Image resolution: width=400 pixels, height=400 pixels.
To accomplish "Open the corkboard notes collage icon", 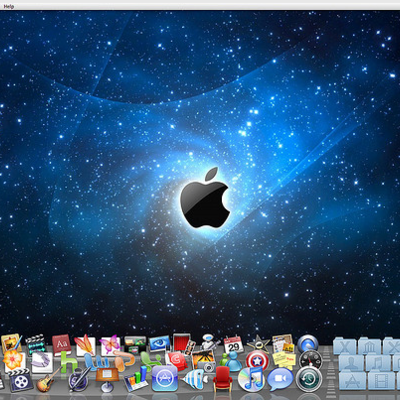I will [283, 343].
